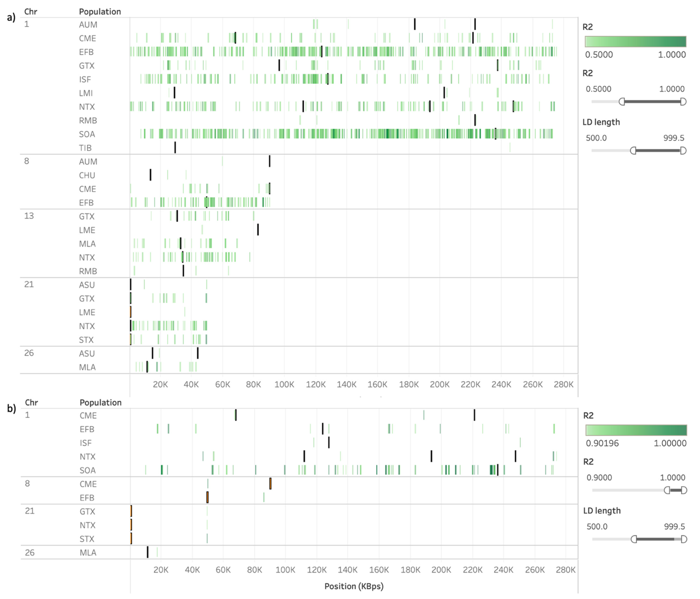Image resolution: width=700 pixels, height=599 pixels.
Task: Click the Population column header in panel a
Action: click(x=100, y=12)
